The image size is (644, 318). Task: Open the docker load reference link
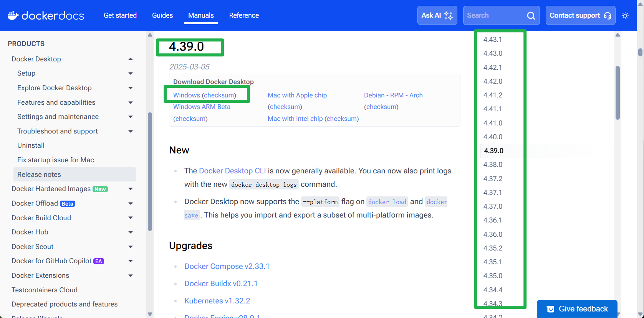pyautogui.click(x=387, y=202)
